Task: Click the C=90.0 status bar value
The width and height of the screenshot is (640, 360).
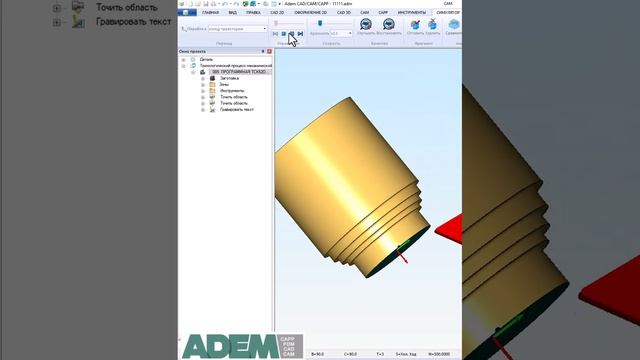Action: [350, 354]
